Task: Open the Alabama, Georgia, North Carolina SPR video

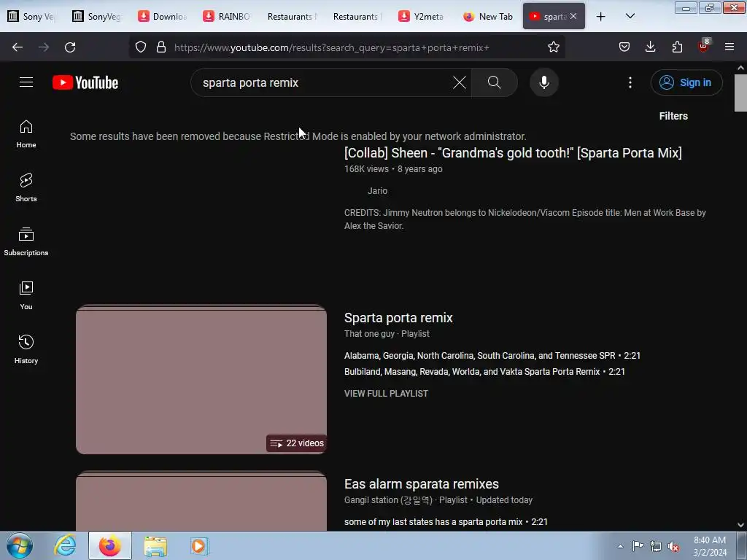Action: [x=492, y=356]
